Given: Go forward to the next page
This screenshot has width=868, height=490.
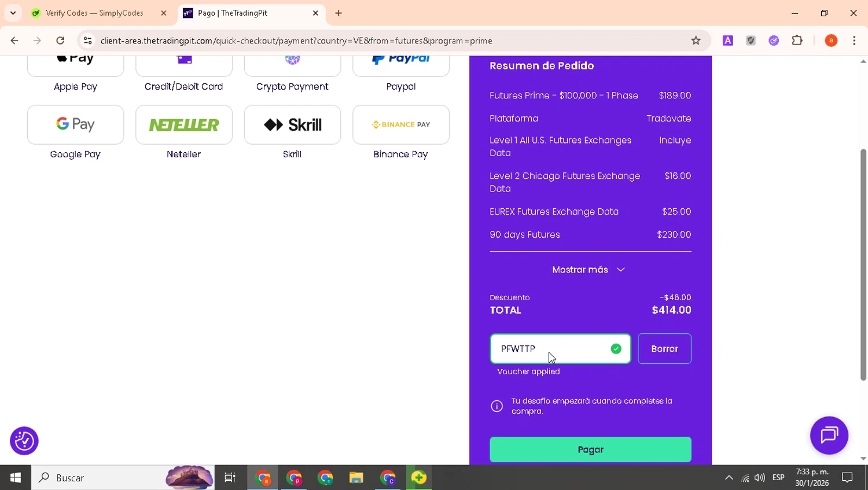Looking at the screenshot, I should [37, 40].
